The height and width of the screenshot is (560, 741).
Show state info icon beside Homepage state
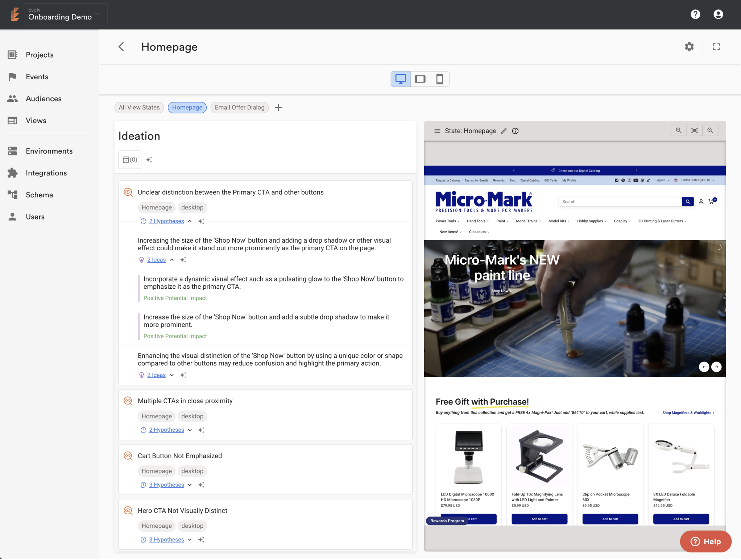[x=515, y=131]
